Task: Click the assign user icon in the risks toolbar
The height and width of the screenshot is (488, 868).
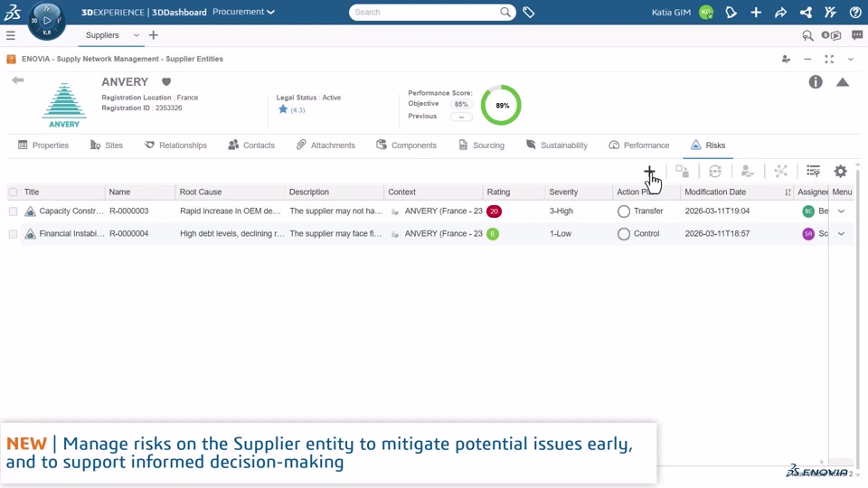Action: [x=748, y=171]
